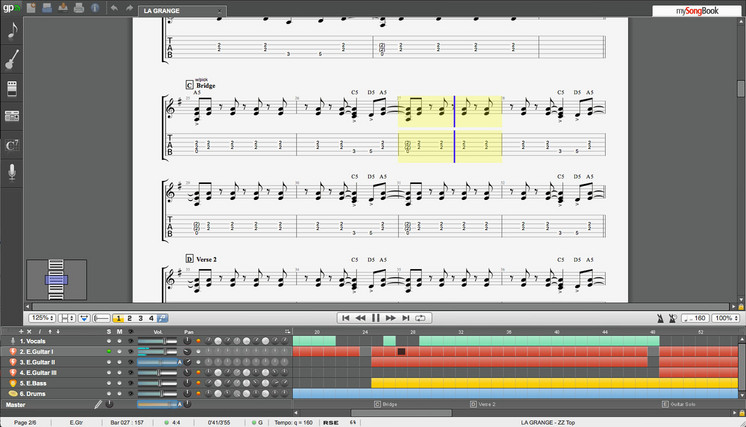Adjust the Vocals volume slider

pos(157,341)
